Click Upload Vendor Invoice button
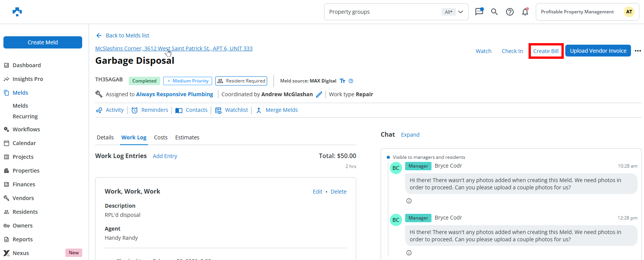644x260 pixels. pyautogui.click(x=598, y=51)
